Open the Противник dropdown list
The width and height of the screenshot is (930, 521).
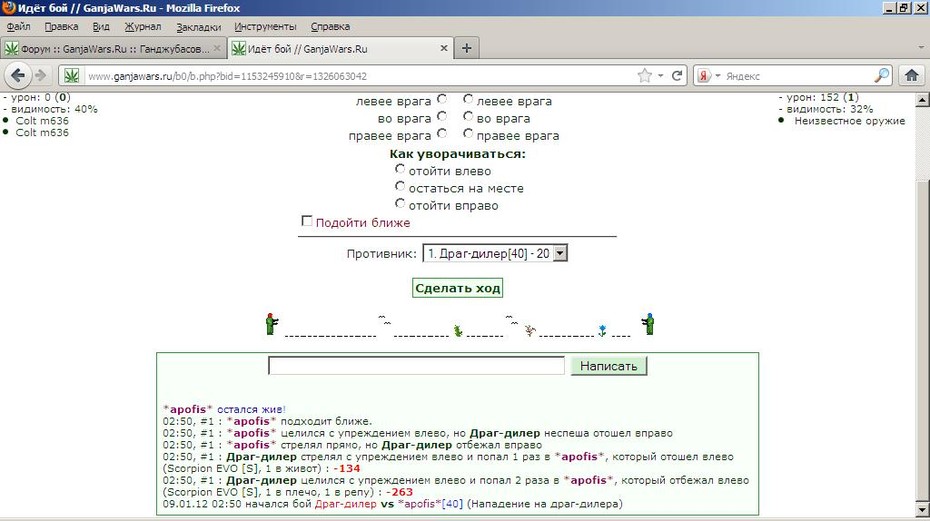click(495, 253)
